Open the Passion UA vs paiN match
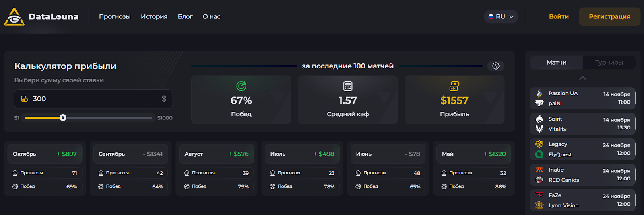The width and height of the screenshot is (644, 215). pos(582,98)
